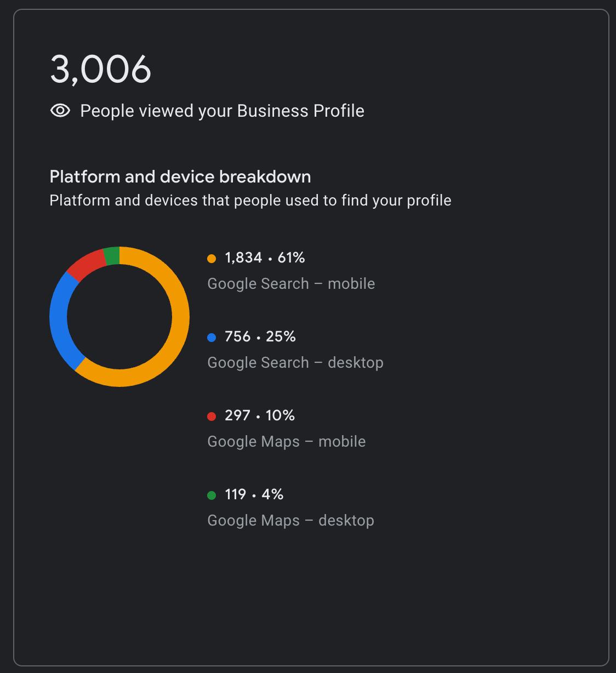Click the 1,834 · 61% value
616x673 pixels.
[x=265, y=258]
